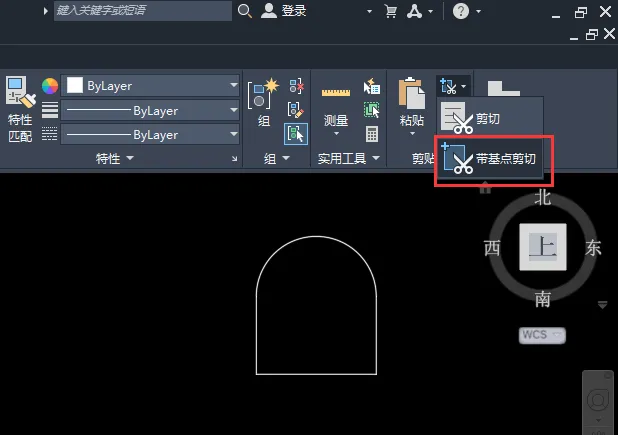618x435 pixels.
Task: Click the white color swatch in ByLayer
Action: (x=75, y=86)
